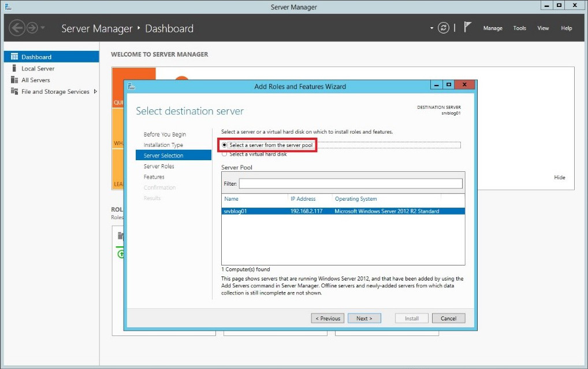This screenshot has width=588, height=369.
Task: Open the Tools menu
Action: click(x=519, y=28)
